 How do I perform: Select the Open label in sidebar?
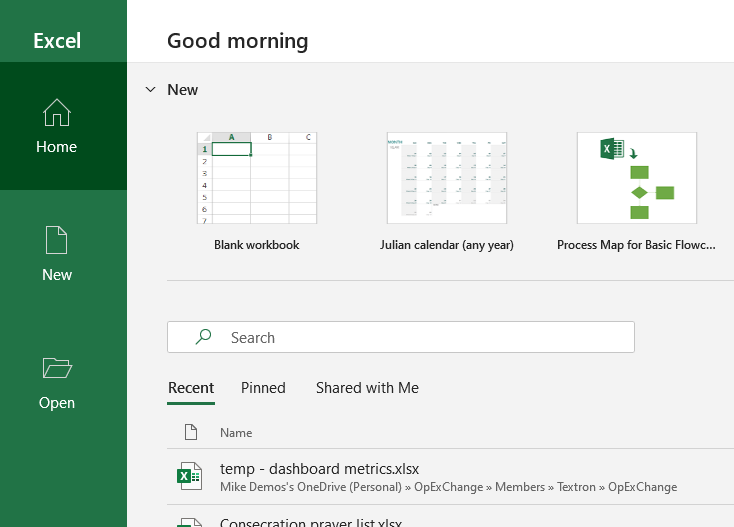[x=57, y=403]
